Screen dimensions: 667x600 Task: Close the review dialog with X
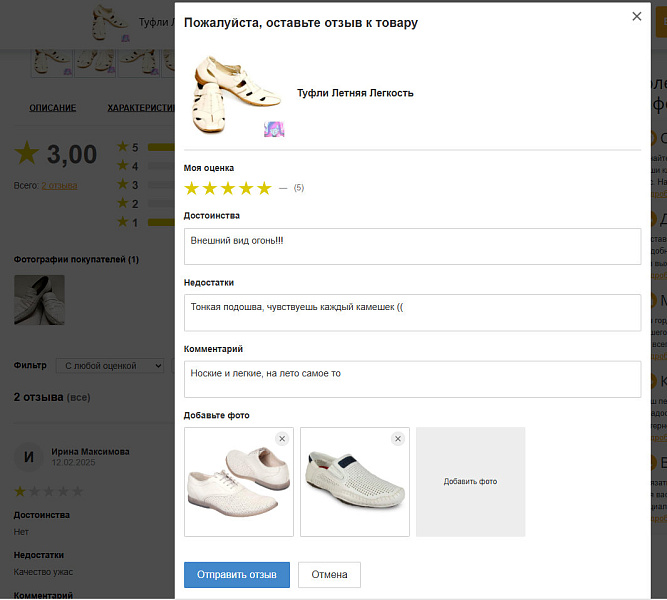point(637,16)
